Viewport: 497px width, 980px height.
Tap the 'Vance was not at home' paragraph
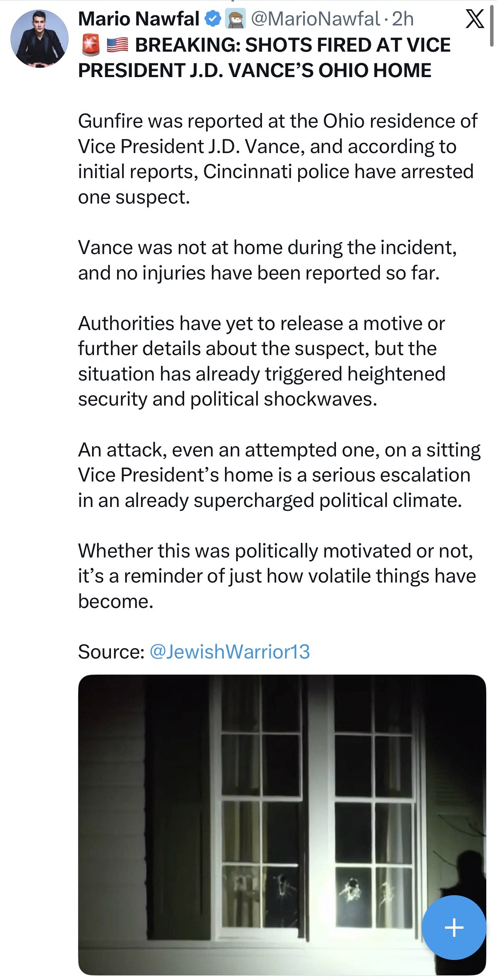click(x=267, y=260)
